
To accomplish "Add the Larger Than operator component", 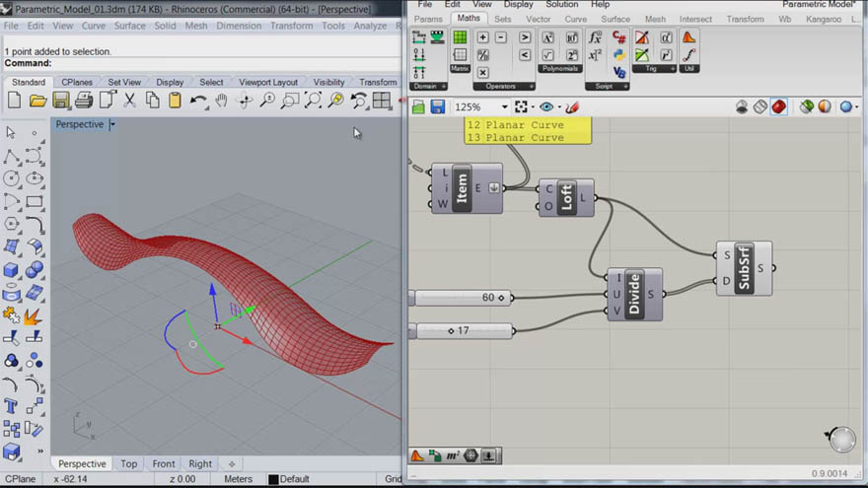I will coord(525,37).
